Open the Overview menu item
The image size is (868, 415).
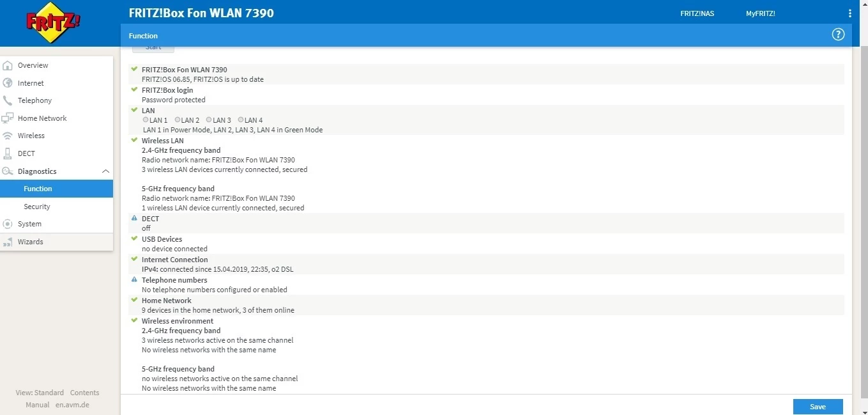point(56,65)
